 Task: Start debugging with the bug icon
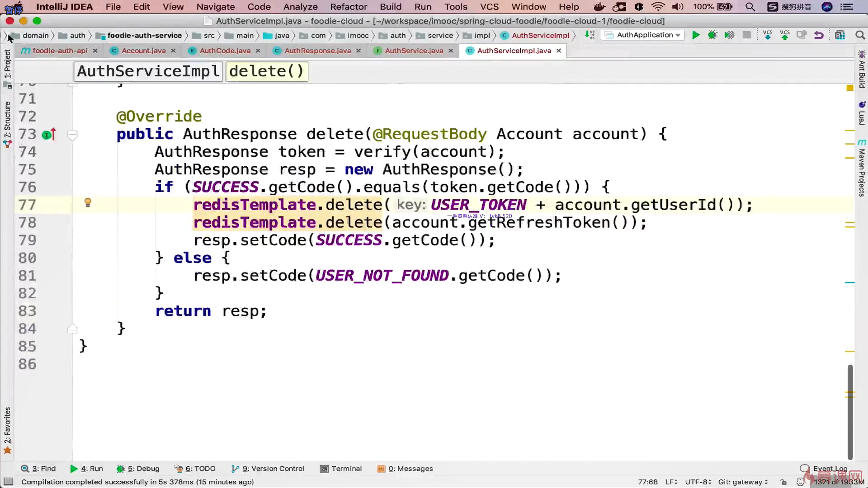point(712,35)
